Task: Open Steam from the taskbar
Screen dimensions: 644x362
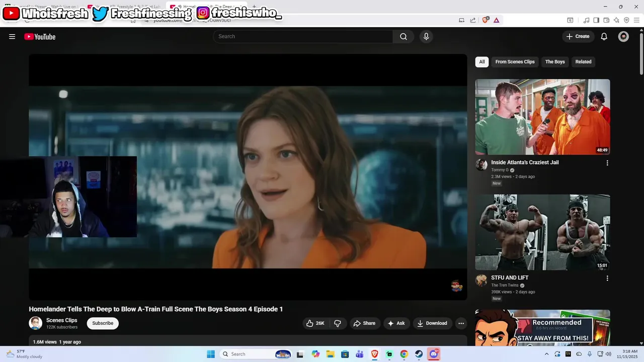Action: [x=419, y=354]
